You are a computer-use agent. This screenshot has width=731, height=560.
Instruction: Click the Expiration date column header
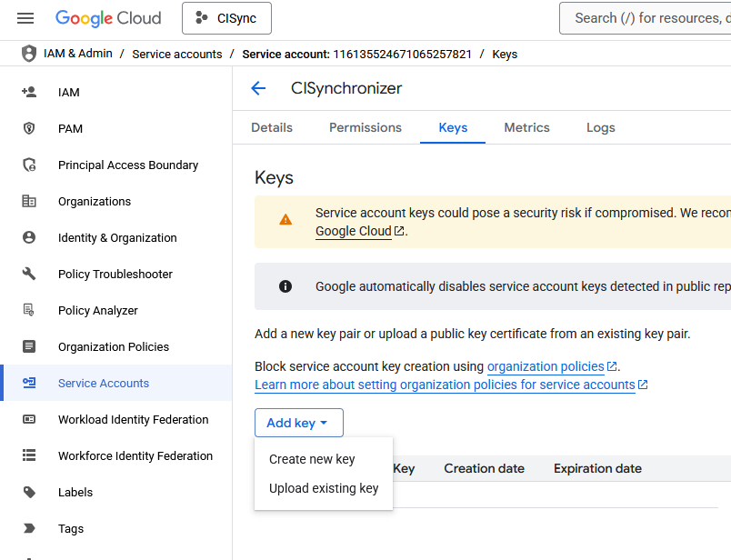pos(597,468)
